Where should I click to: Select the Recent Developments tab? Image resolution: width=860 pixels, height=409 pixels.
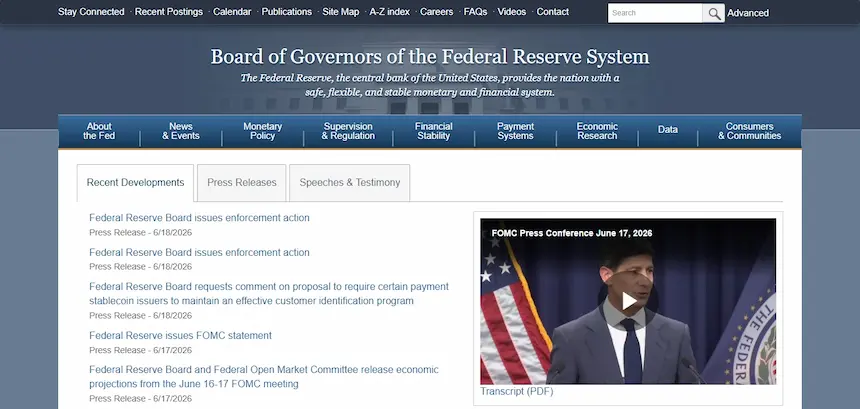pyautogui.click(x=135, y=183)
